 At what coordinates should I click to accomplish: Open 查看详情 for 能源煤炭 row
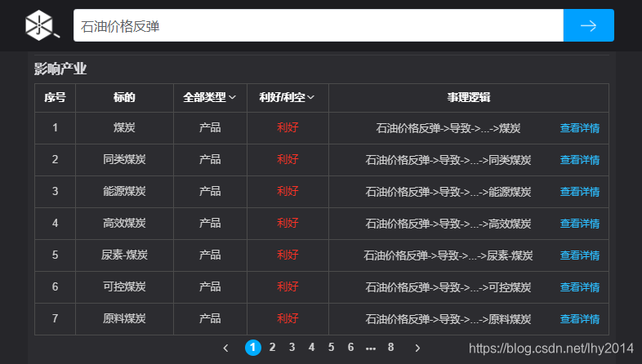click(580, 192)
